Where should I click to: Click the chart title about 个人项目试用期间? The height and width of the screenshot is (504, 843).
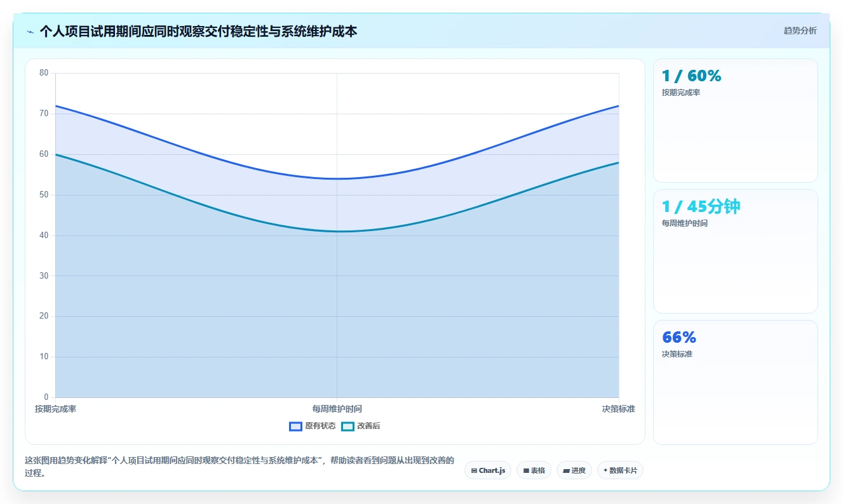coord(198,31)
